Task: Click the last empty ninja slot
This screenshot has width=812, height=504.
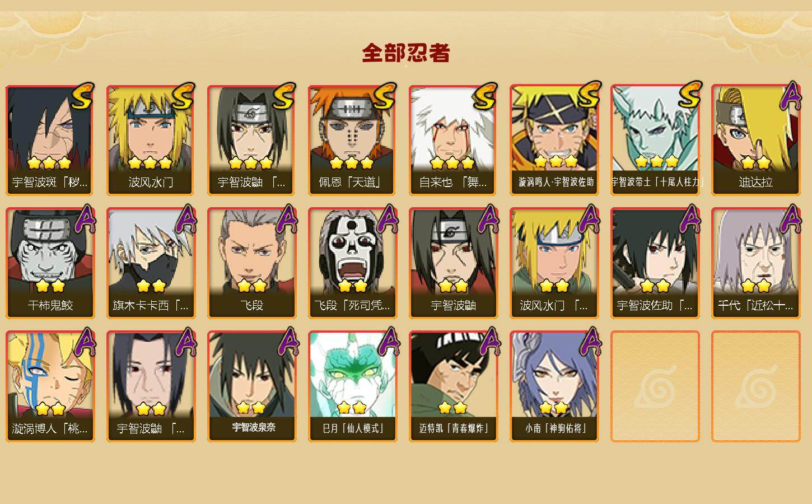Action: [x=755, y=386]
